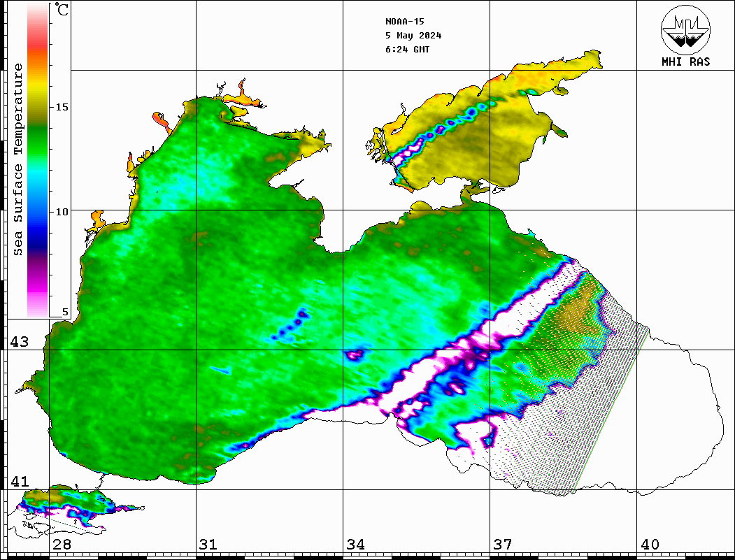Click the longitude label '40'
Image resolution: width=735 pixels, height=560 pixels.
[650, 545]
